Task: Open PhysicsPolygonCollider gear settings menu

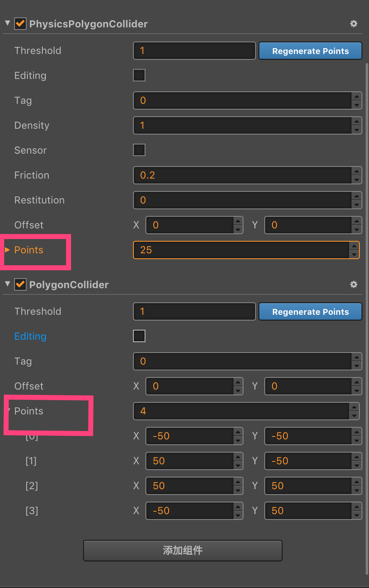Action: (354, 24)
